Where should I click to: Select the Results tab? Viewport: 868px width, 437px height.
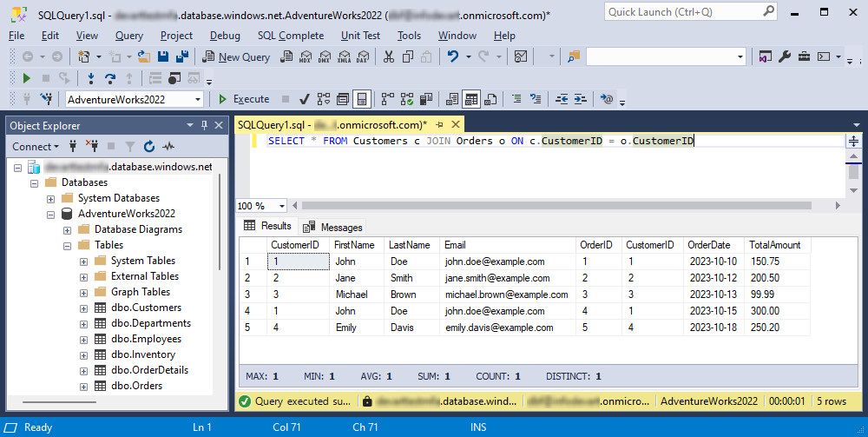click(268, 225)
